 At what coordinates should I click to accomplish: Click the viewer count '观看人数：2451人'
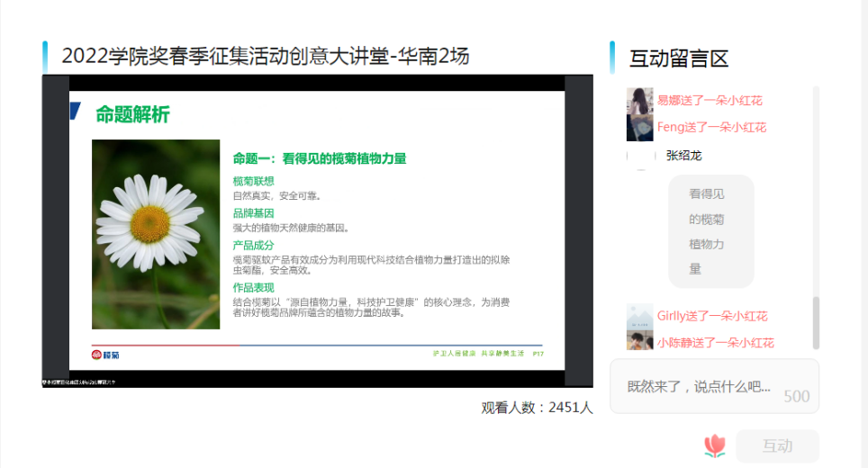(x=537, y=408)
